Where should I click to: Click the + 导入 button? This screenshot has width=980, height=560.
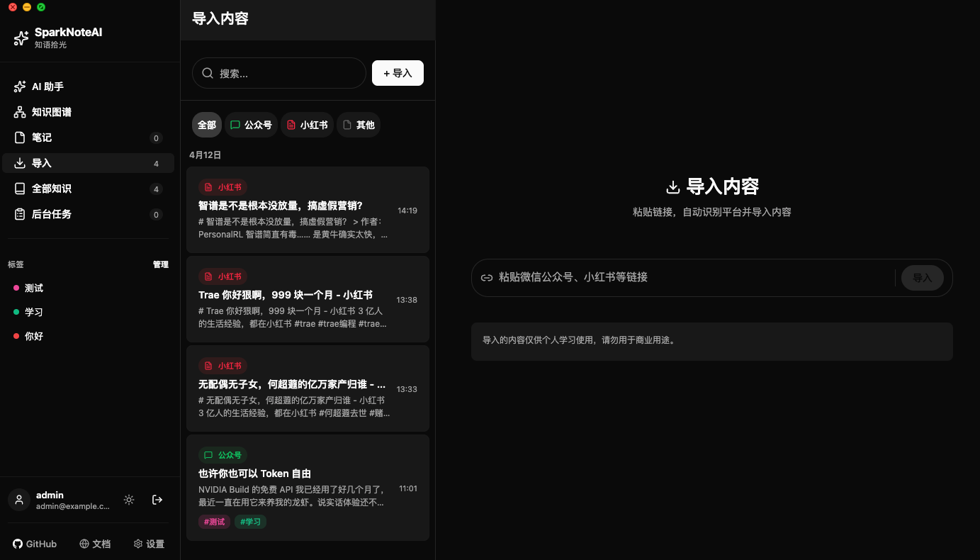click(398, 72)
